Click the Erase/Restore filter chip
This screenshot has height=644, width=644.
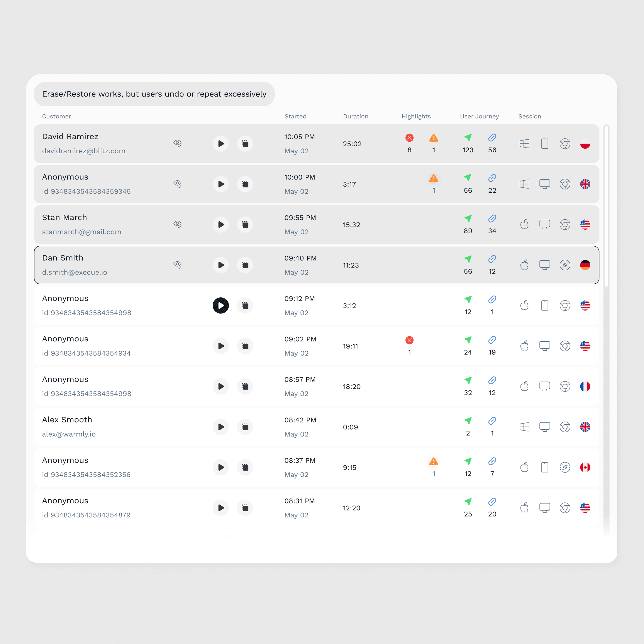[154, 94]
